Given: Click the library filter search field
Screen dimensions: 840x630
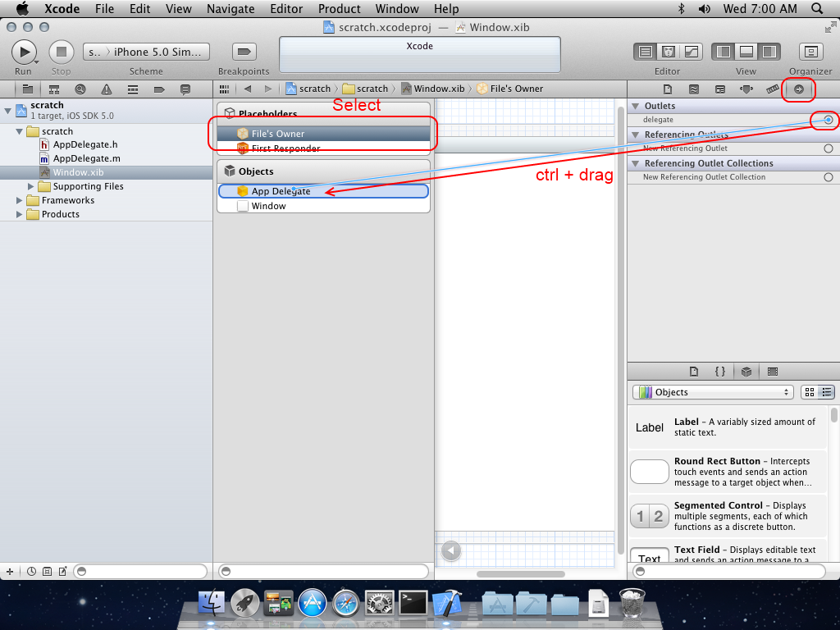Looking at the screenshot, I should [733, 572].
